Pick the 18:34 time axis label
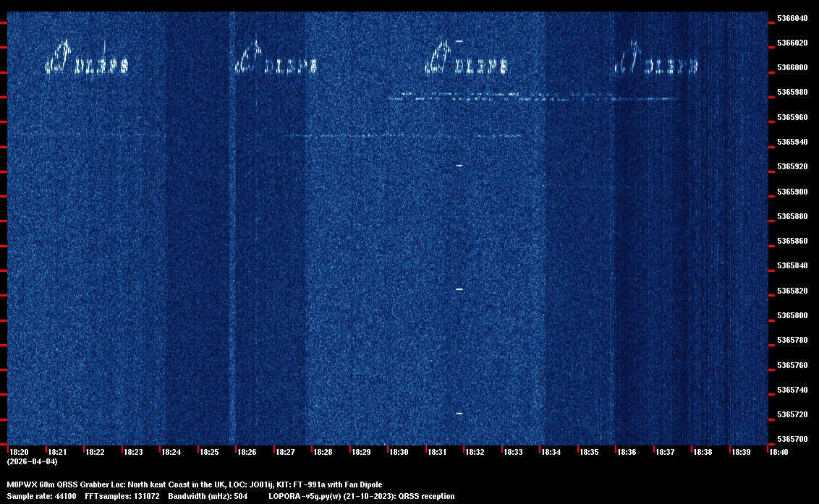 point(551,452)
